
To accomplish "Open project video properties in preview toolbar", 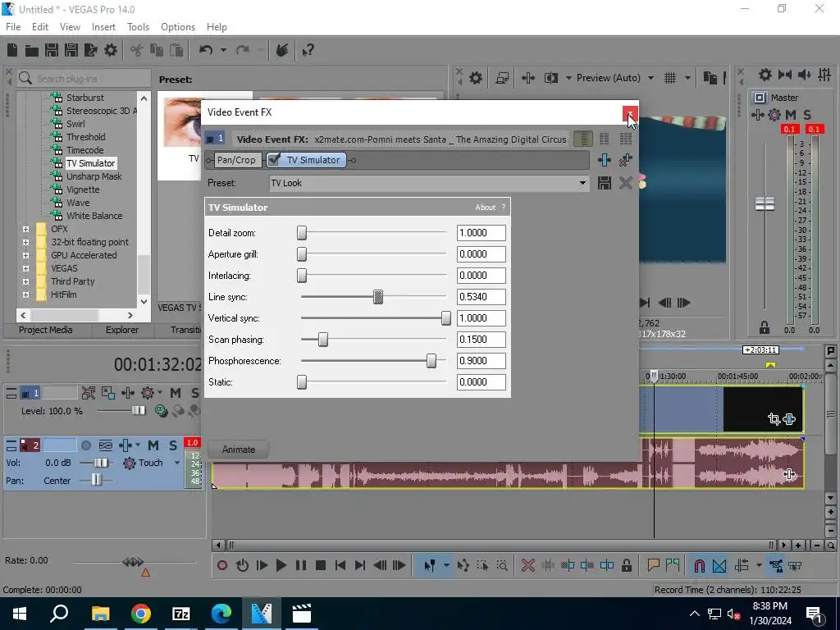I will (475, 78).
